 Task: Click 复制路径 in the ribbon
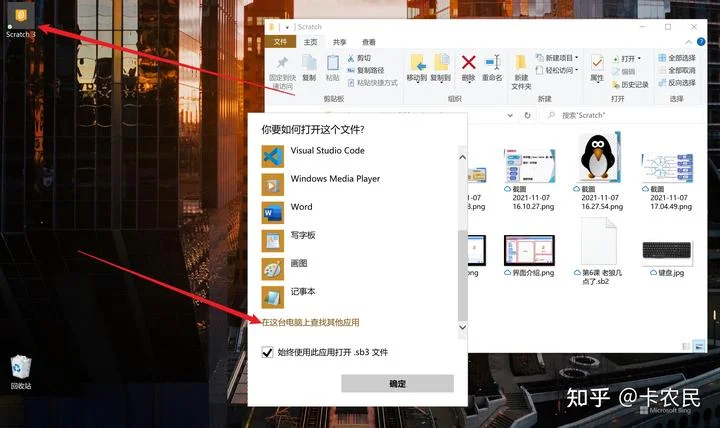tap(366, 70)
